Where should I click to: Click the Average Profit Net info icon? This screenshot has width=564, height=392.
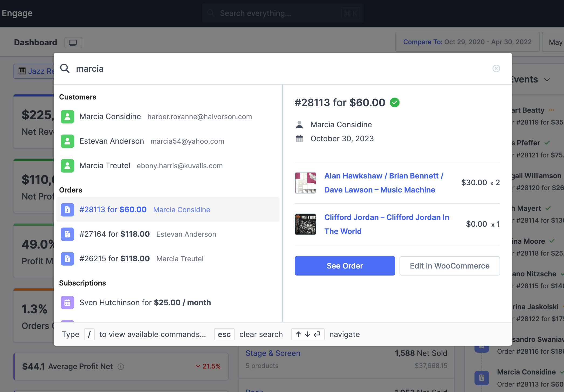click(121, 367)
